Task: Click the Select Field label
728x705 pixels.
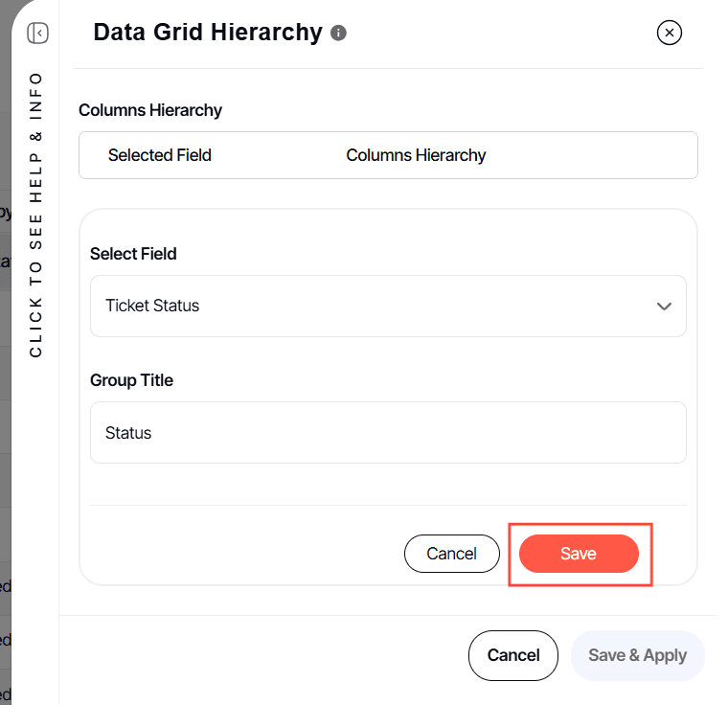Action: (x=133, y=254)
